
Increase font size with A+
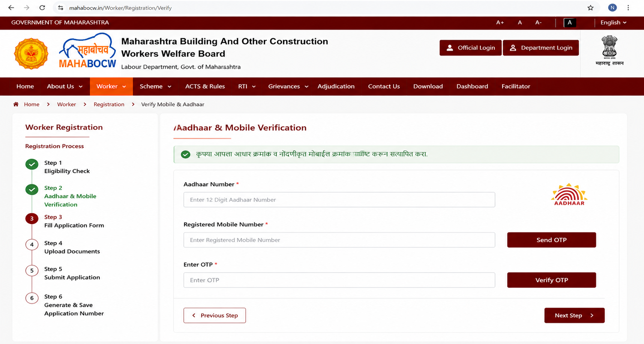pos(500,23)
